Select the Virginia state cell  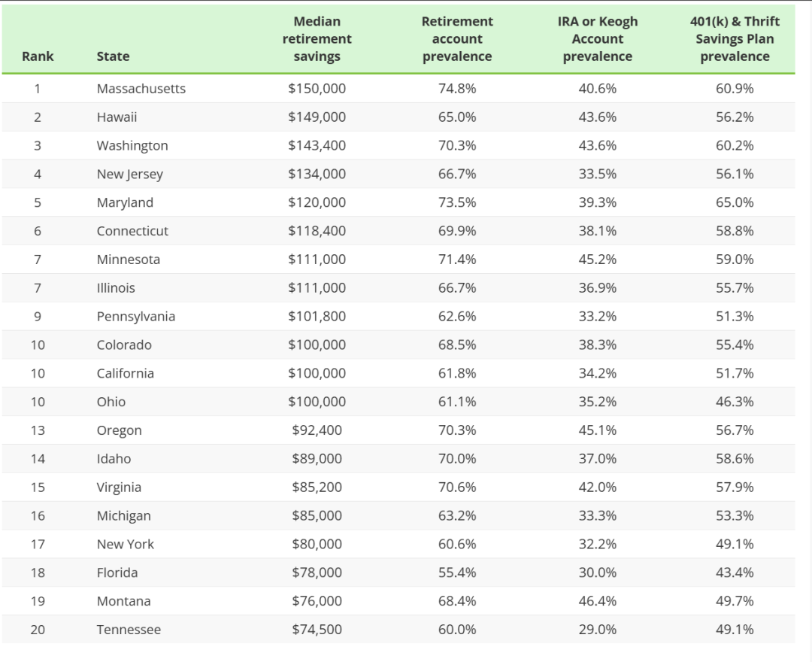119,487
